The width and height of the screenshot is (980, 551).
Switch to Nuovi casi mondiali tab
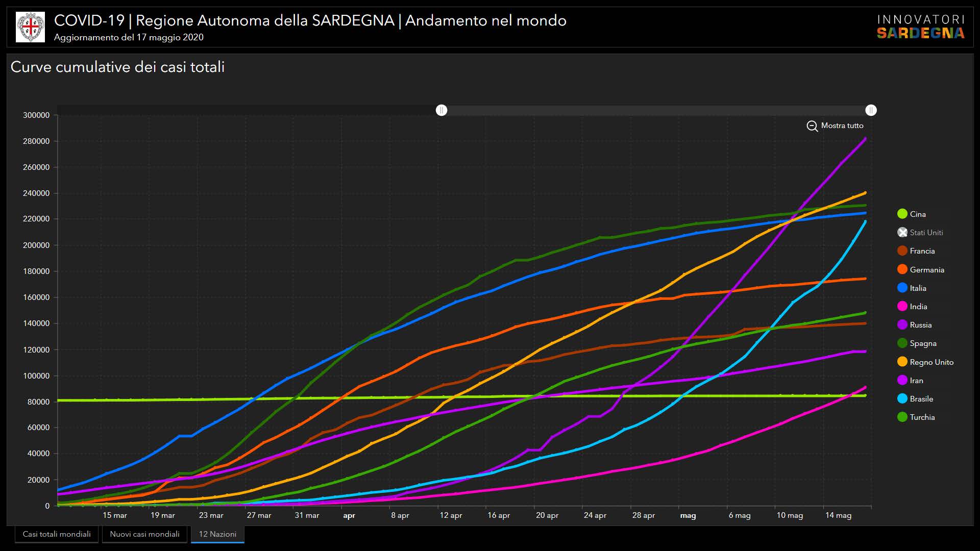pos(144,534)
